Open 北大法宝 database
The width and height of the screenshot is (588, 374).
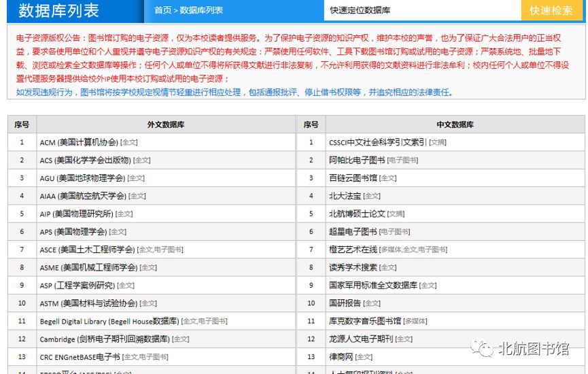click(345, 196)
